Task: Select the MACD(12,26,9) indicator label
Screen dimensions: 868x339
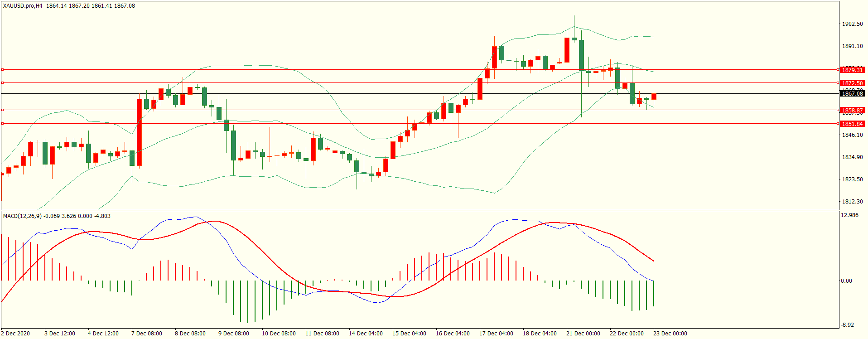Action: point(22,216)
